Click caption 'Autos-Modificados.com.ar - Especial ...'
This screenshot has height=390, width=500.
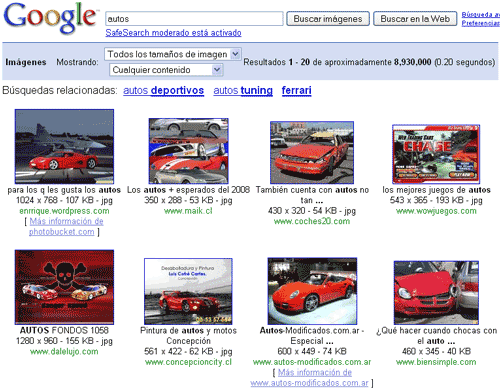312,336
